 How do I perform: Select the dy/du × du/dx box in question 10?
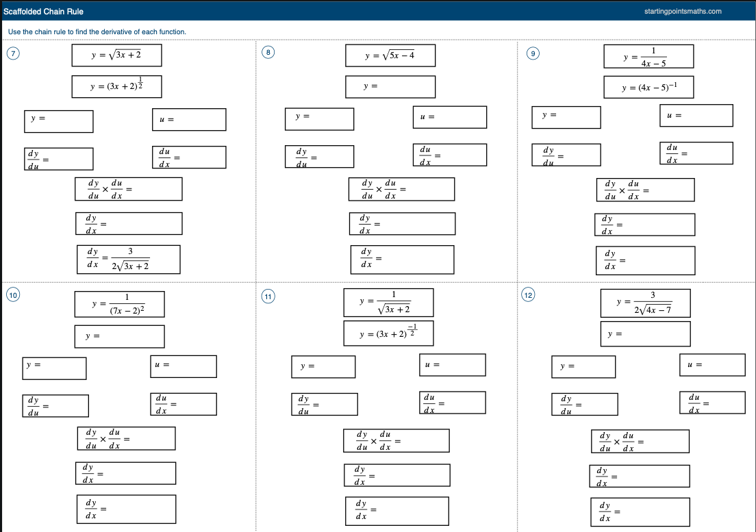(x=126, y=438)
